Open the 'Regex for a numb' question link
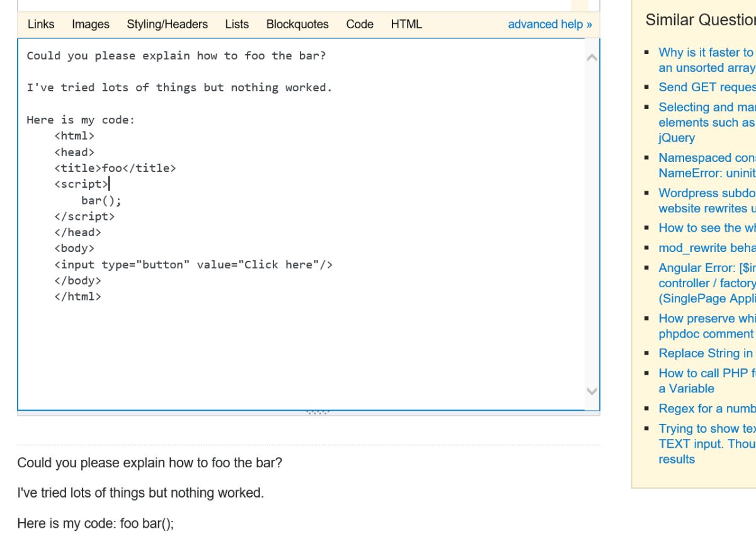The image size is (756, 541). tap(707, 410)
